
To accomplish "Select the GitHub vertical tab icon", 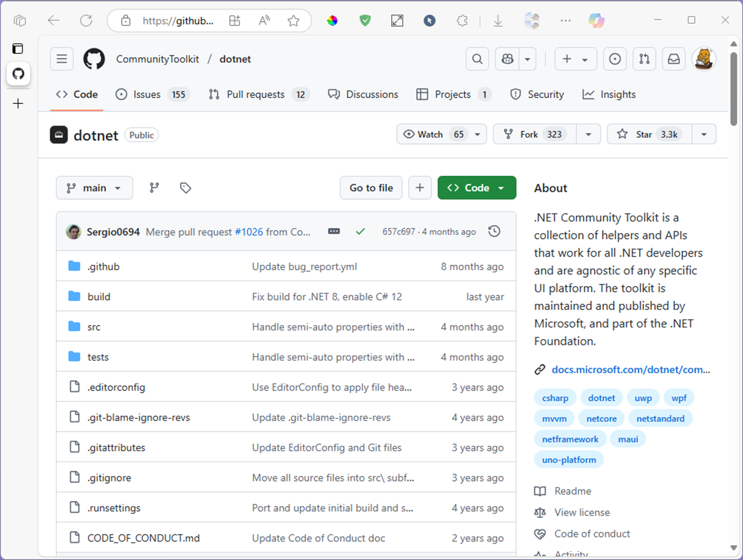I will pos(18,74).
